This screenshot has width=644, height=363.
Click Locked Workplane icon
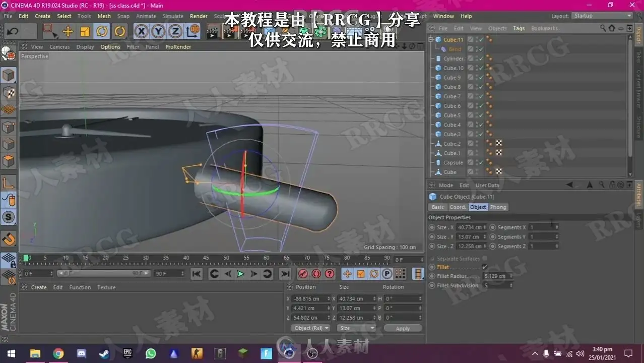point(9,260)
